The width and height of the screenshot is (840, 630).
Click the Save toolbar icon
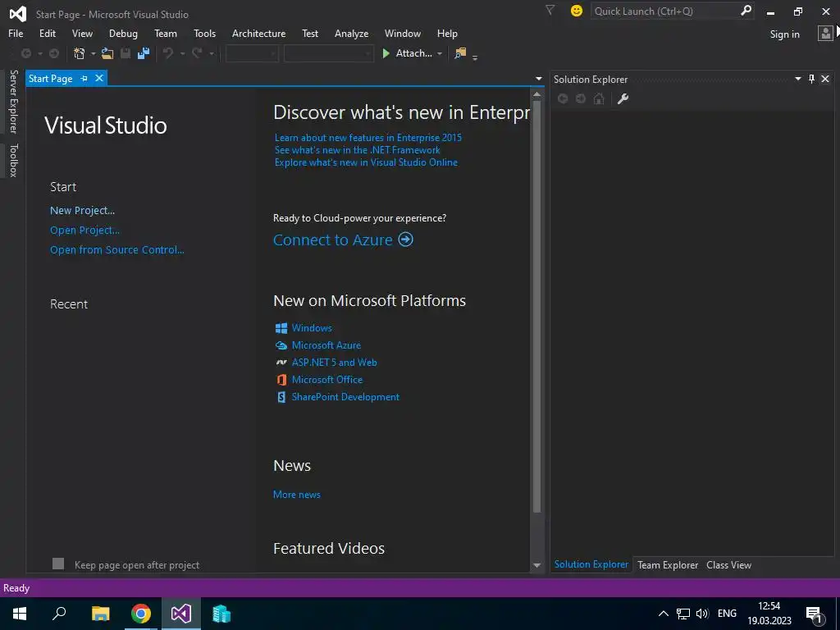click(126, 53)
